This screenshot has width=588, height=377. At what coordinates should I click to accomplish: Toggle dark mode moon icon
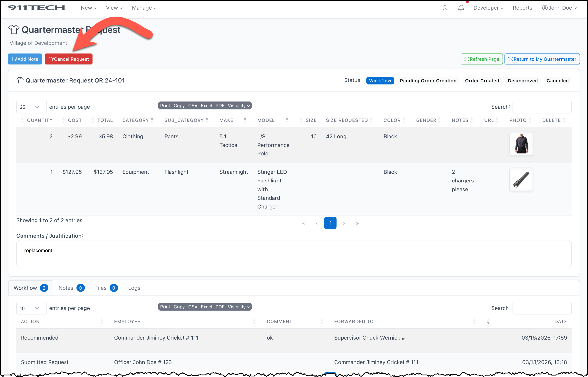(445, 8)
